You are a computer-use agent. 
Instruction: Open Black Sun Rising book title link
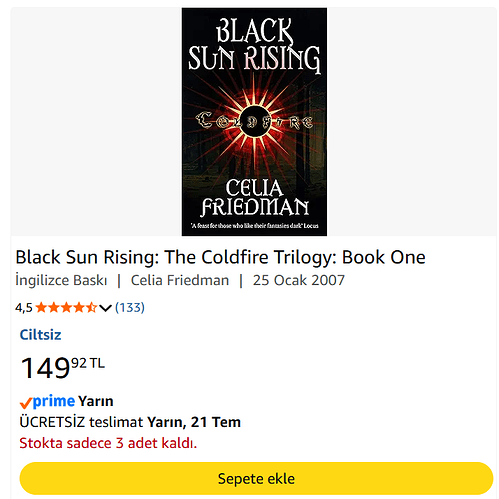(220, 257)
